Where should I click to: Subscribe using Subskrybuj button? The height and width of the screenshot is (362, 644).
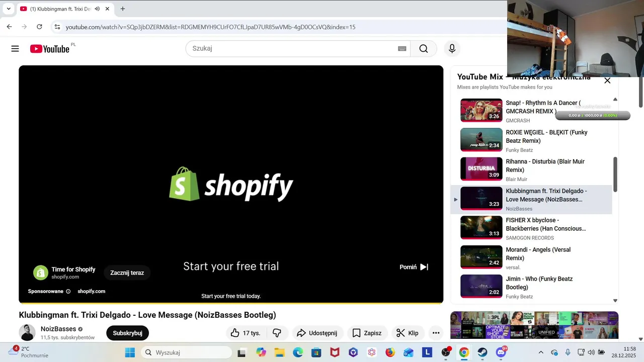[x=127, y=333]
